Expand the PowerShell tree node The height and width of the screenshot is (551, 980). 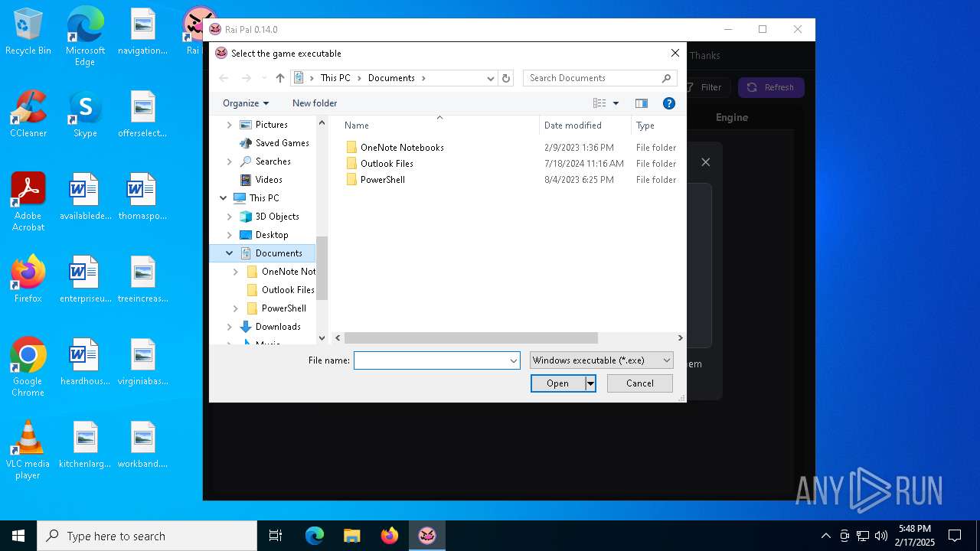(x=235, y=308)
